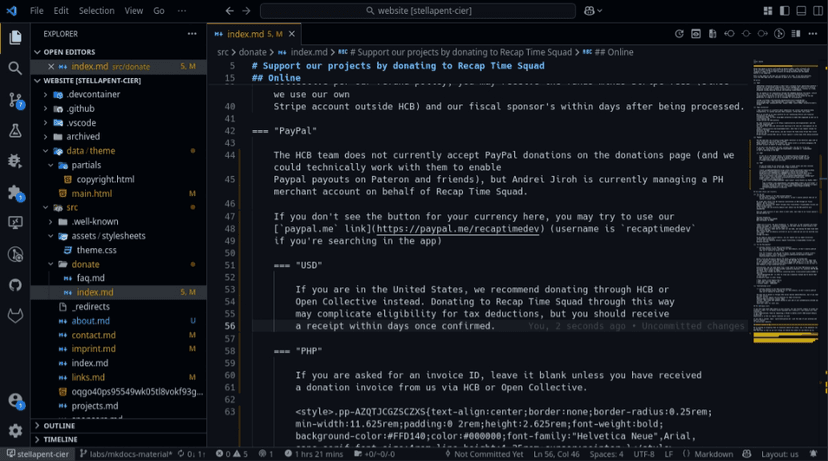Open the Source Control view
The image size is (828, 461).
click(x=15, y=100)
